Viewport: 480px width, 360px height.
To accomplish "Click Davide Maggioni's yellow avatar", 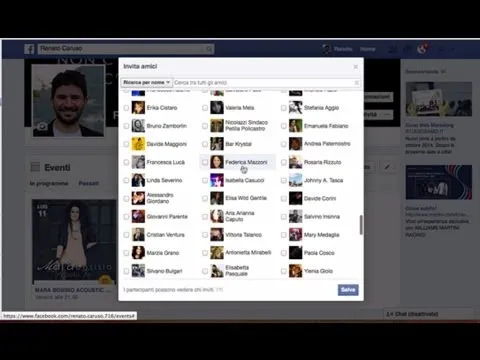I will 138,144.
